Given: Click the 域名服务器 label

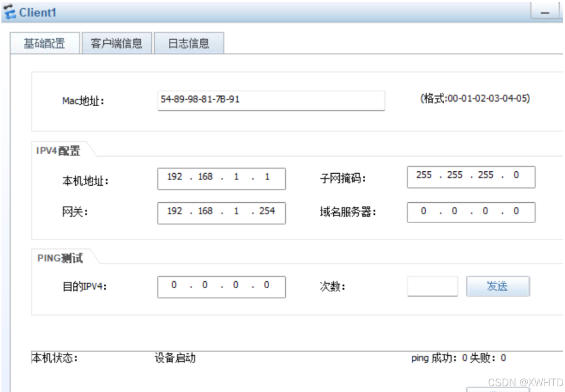Looking at the screenshot, I should point(348,212).
